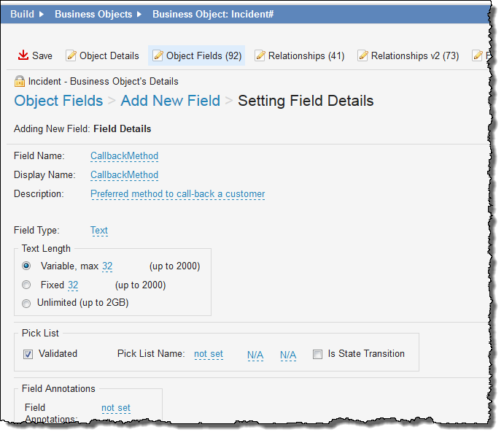Click the Add New Field breadcrumb link
504x435 pixels.
170,101
